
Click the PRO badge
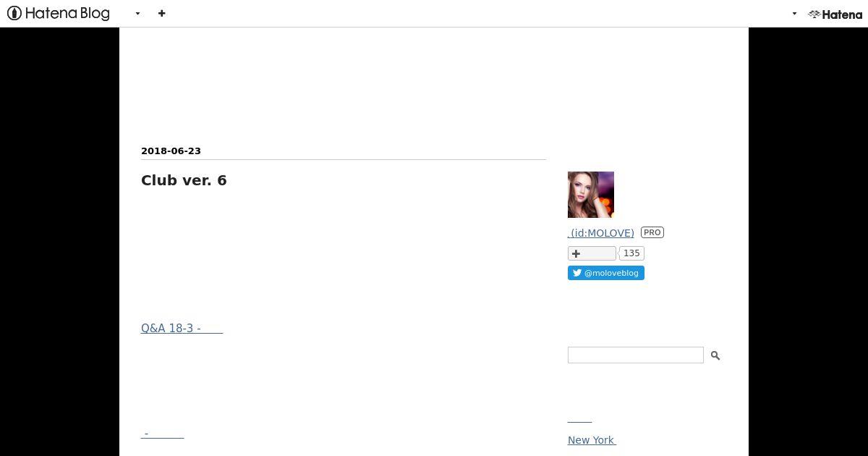coord(652,232)
